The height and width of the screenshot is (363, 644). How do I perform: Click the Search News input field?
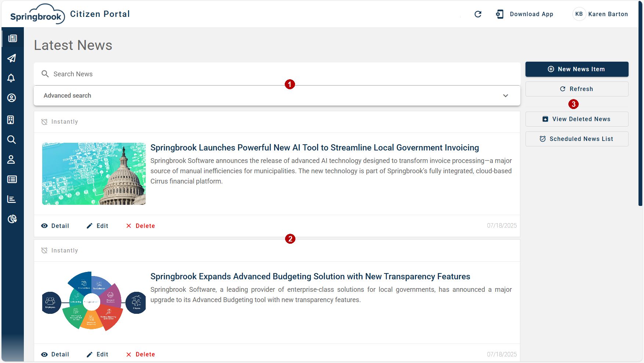coord(277,74)
